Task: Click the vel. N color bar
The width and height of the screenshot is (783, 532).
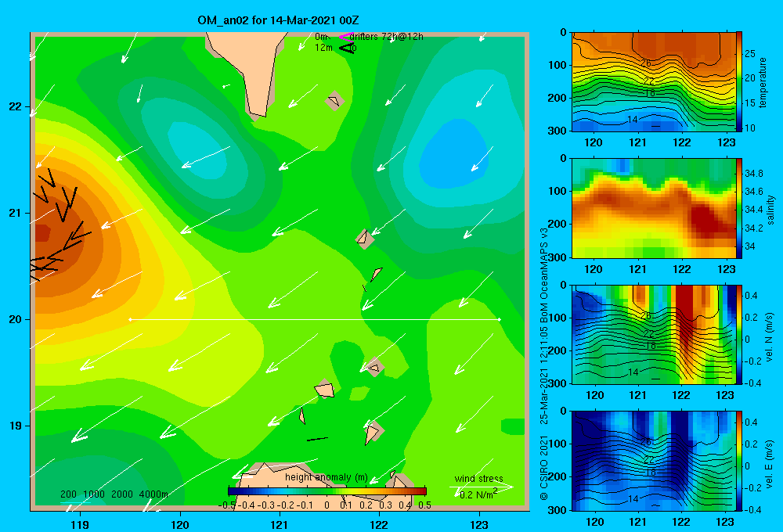Action: 739,334
